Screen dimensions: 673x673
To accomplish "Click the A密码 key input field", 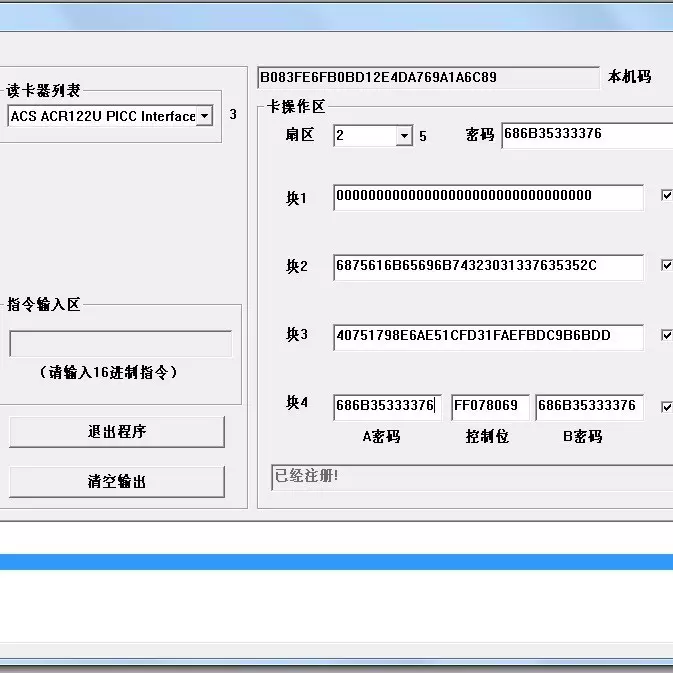I will tap(387, 407).
